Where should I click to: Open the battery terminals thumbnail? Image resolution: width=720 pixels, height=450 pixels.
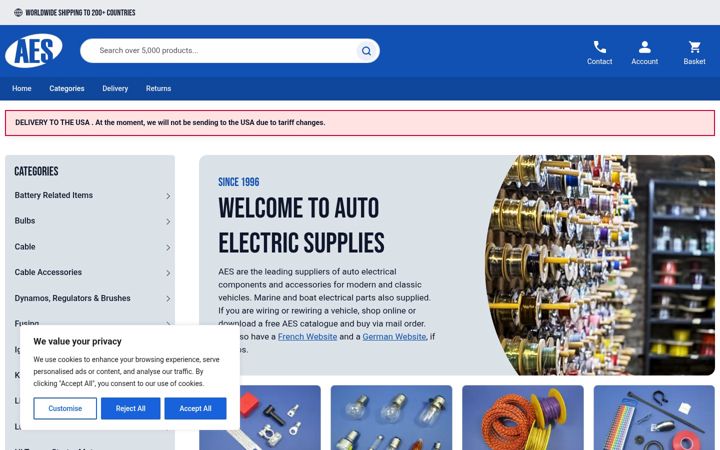click(x=280, y=417)
